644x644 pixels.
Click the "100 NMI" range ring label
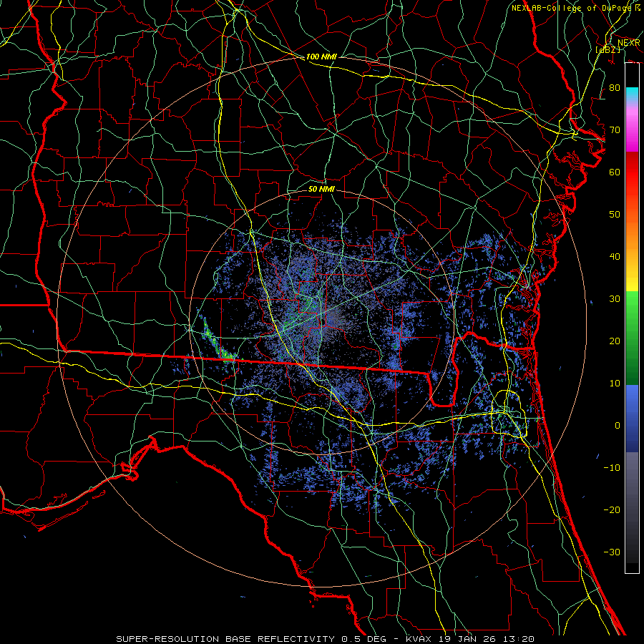(321, 57)
